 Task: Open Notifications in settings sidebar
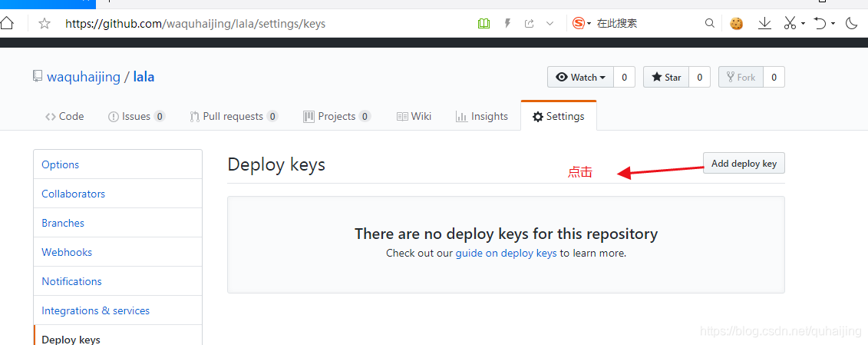[118, 281]
